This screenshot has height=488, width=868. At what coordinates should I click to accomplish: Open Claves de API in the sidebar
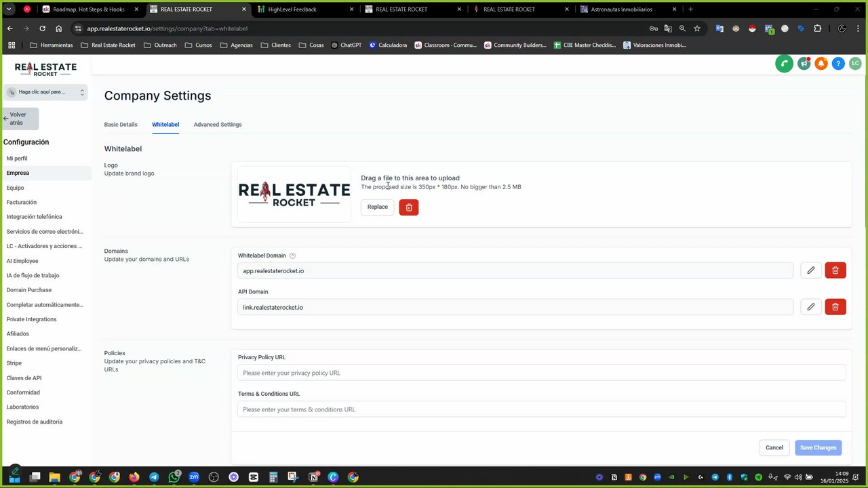(x=24, y=378)
